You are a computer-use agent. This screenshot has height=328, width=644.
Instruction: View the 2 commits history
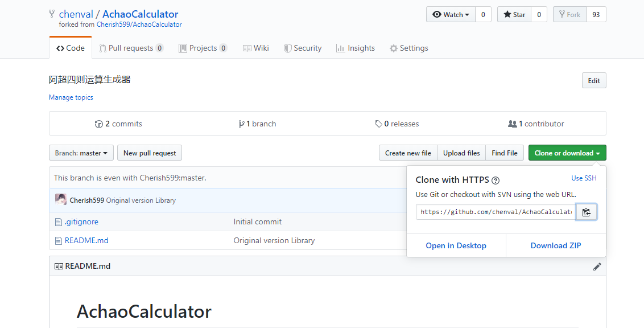point(118,124)
